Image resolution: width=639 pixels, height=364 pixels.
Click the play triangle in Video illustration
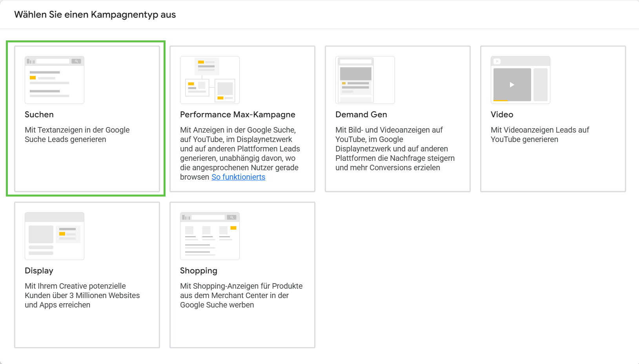tap(512, 85)
